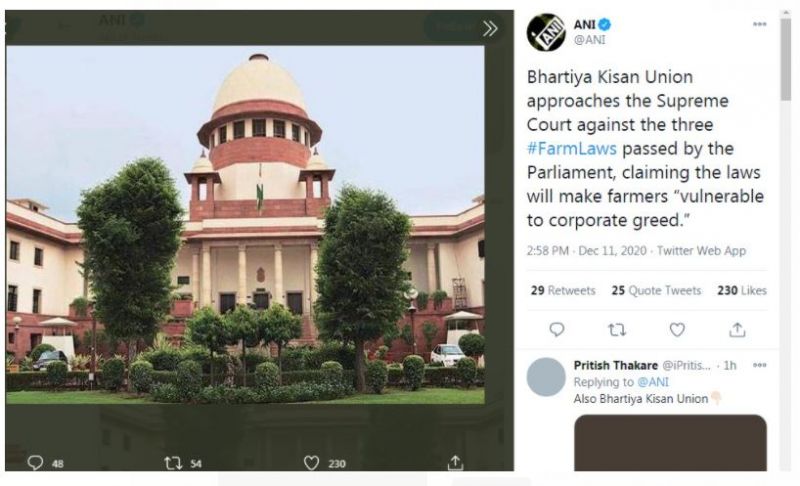
Task: Open more options on Pritish Thakare's reply
Action: [x=759, y=365]
